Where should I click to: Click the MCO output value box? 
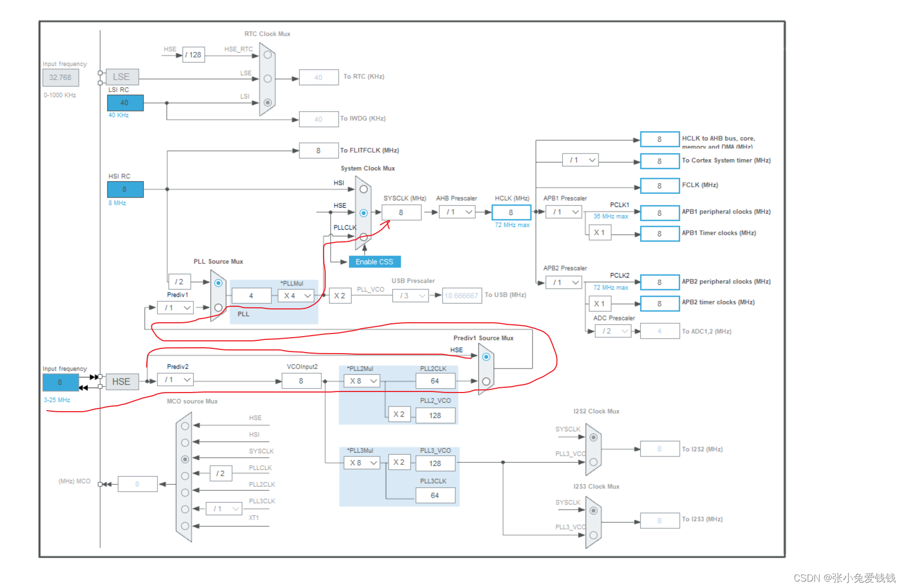tap(138, 484)
